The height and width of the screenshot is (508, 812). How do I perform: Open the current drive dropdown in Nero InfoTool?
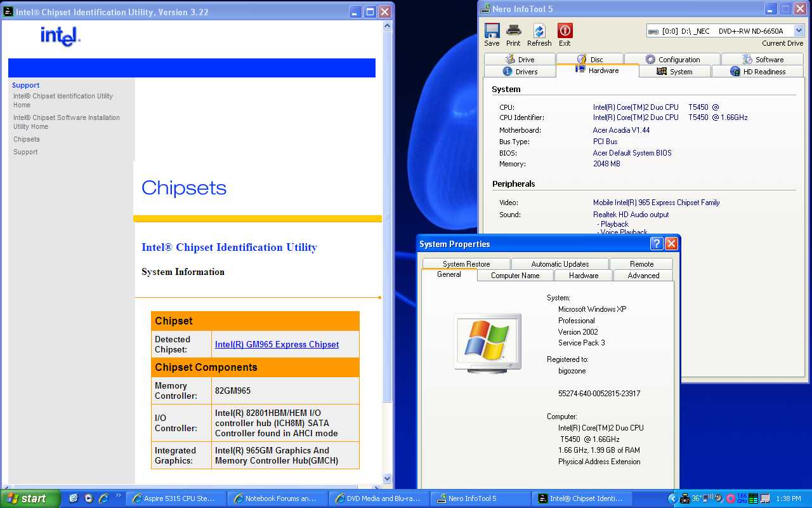(799, 30)
